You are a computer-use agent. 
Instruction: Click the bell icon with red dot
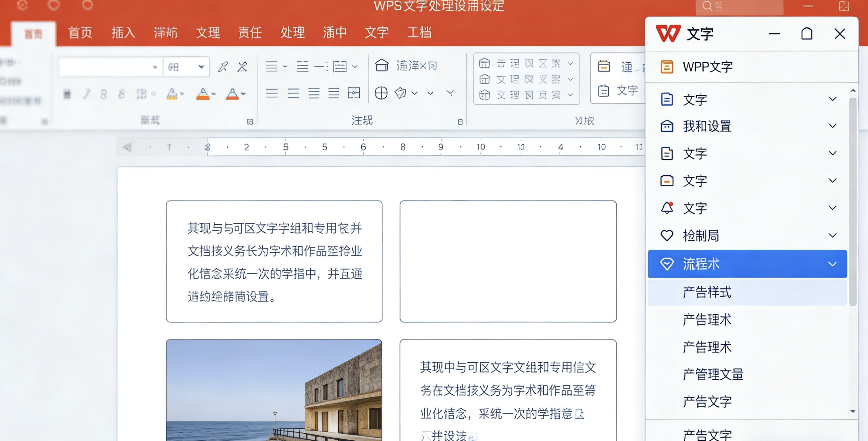coord(667,208)
